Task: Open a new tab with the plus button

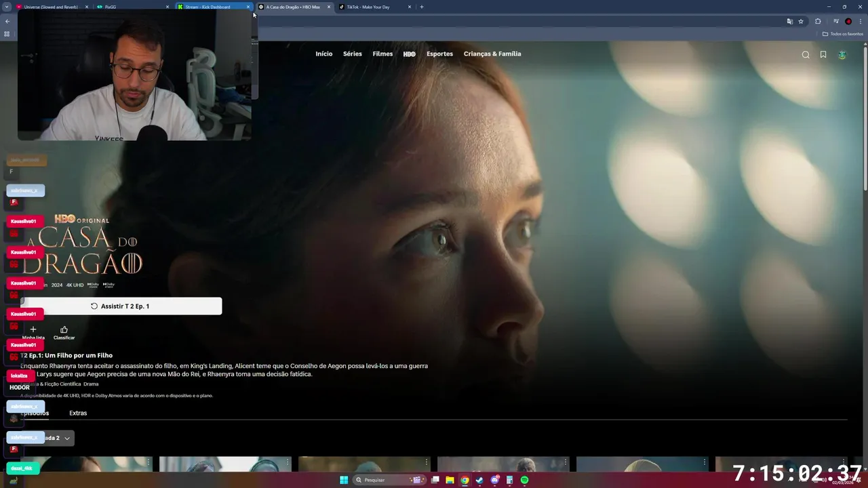Action: click(421, 7)
